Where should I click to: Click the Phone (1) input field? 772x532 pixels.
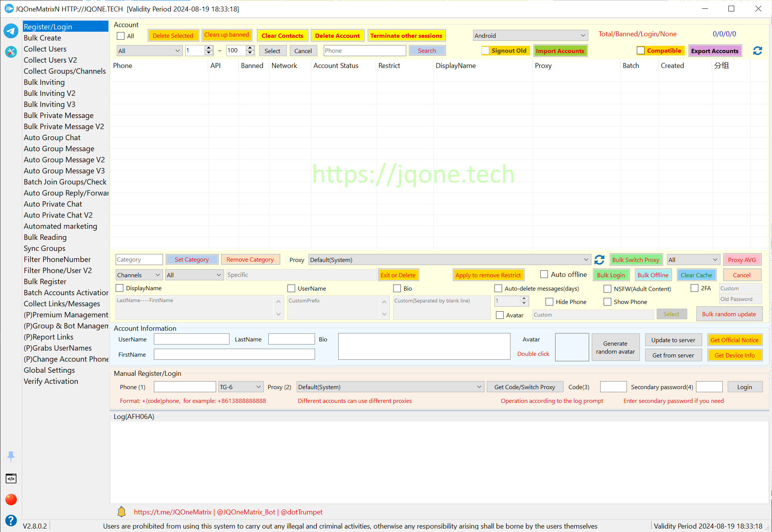click(185, 387)
